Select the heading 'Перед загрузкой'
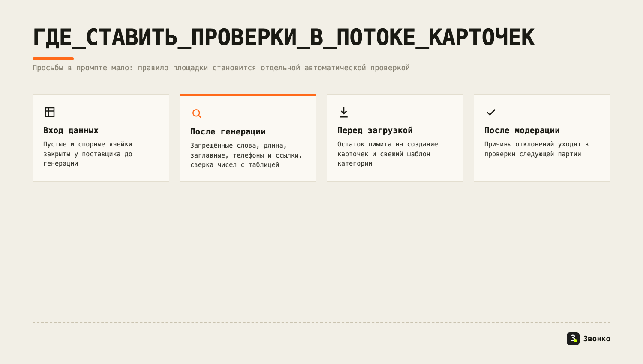 point(375,130)
